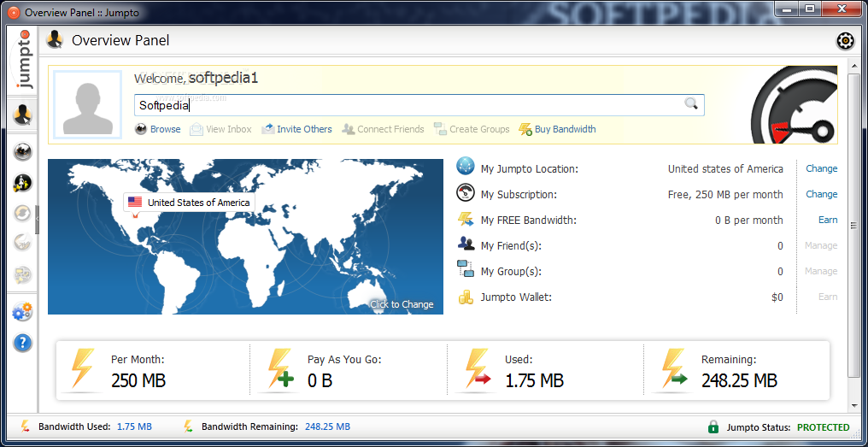Click the Browse link
This screenshot has width=868, height=447.
click(x=166, y=129)
